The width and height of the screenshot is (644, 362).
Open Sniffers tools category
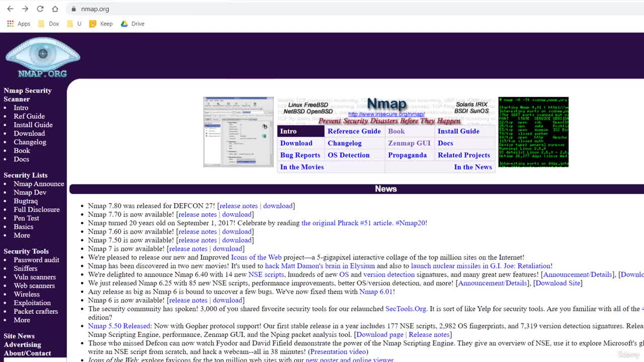(26, 268)
